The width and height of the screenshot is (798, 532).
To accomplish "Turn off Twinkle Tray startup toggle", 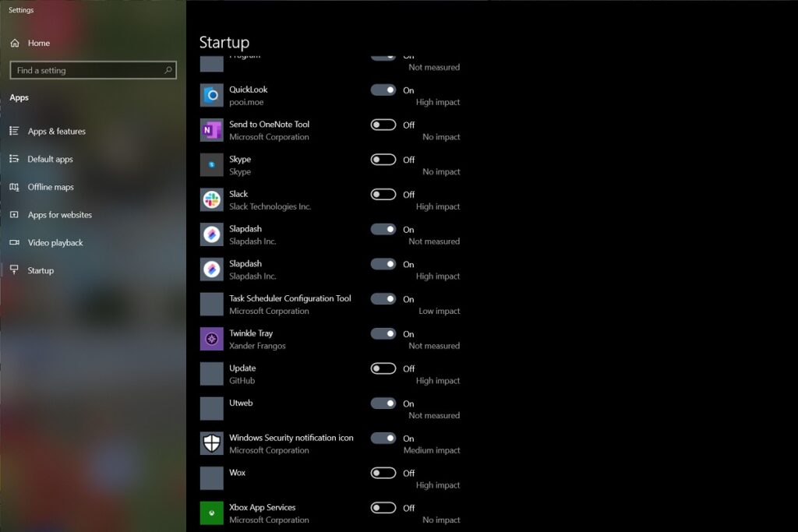I will click(383, 334).
